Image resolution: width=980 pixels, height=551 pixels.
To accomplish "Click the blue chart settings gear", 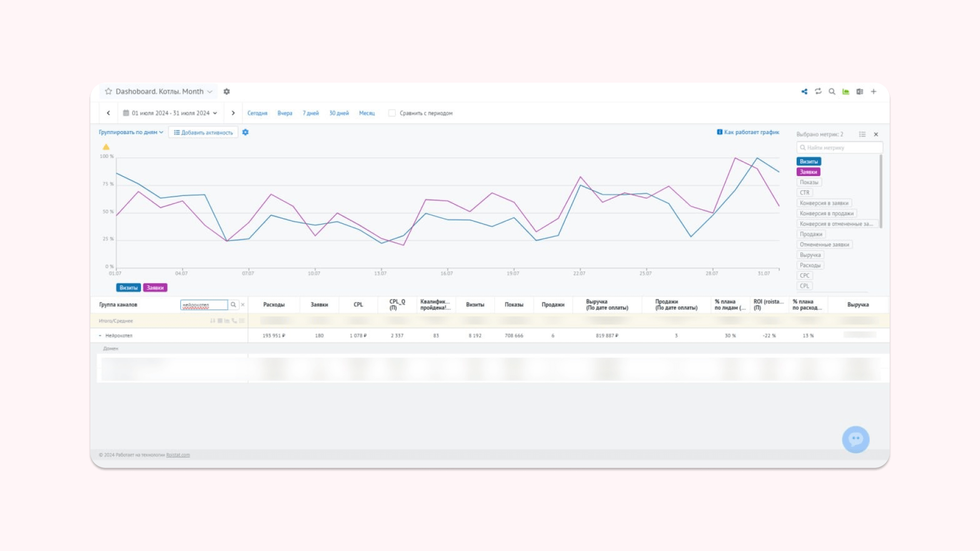I will (x=246, y=132).
